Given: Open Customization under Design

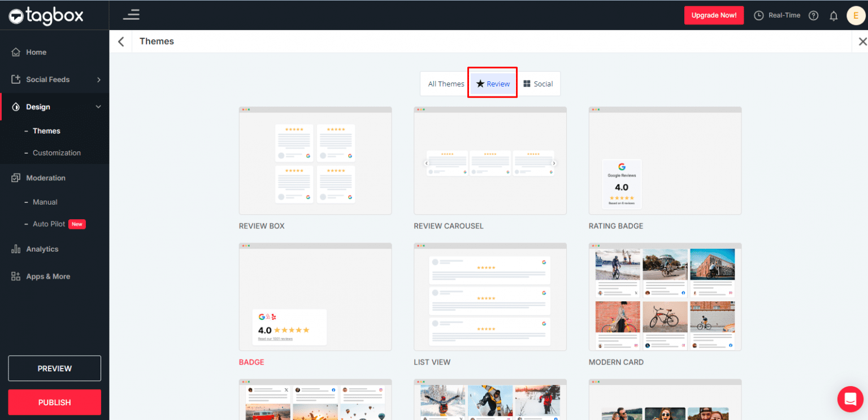Looking at the screenshot, I should coord(57,153).
